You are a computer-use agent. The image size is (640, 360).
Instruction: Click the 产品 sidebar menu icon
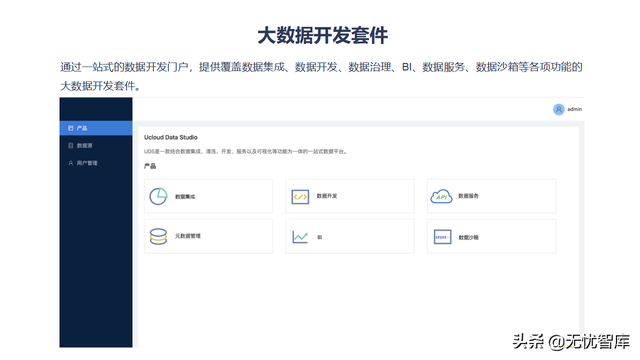[71, 128]
